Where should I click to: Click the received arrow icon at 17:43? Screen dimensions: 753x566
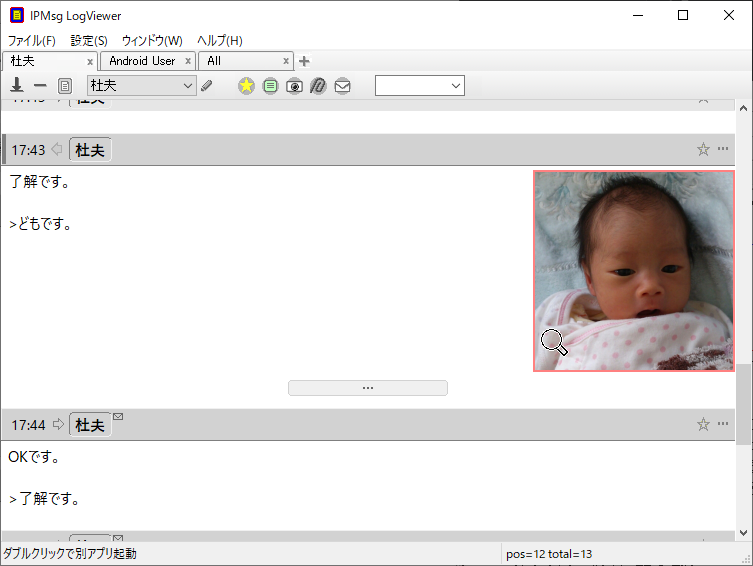(x=57, y=149)
